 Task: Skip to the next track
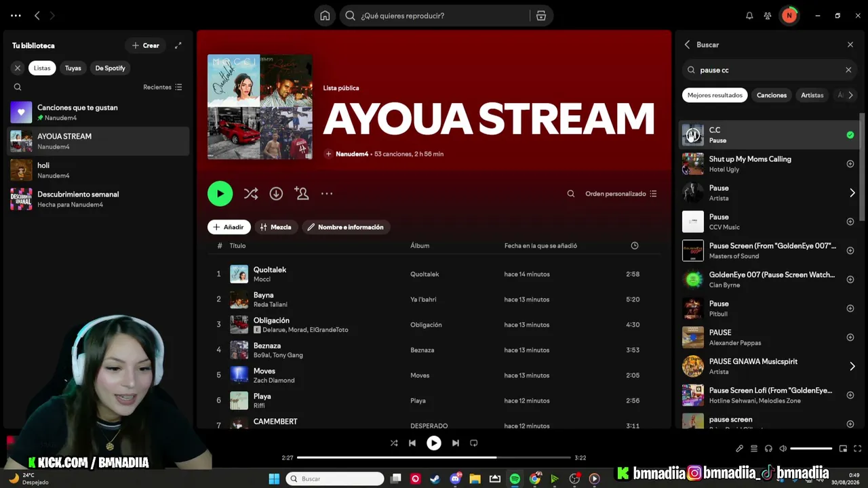pos(455,443)
